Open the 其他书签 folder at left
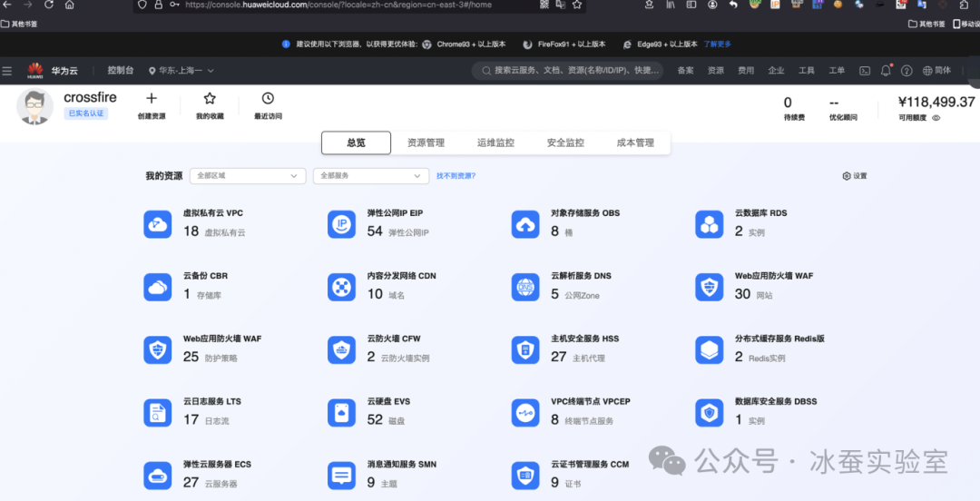This screenshot has width=980, height=501. (x=19, y=24)
